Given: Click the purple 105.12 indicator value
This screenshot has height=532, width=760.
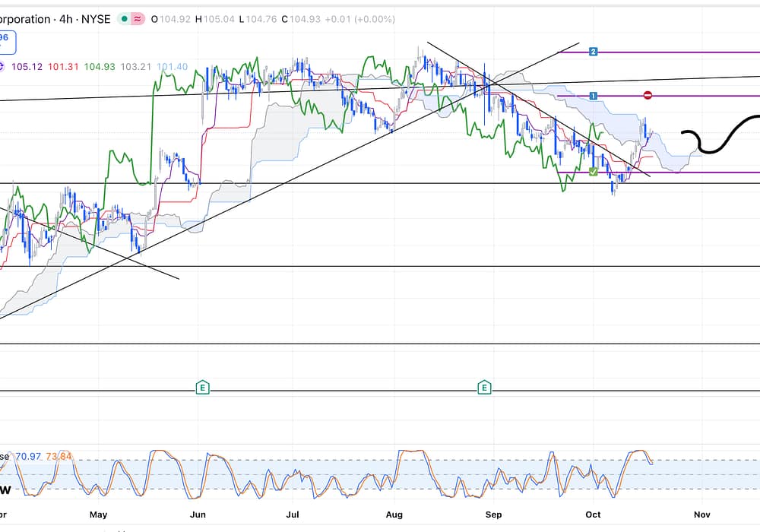Looking at the screenshot, I should pyautogui.click(x=27, y=67).
